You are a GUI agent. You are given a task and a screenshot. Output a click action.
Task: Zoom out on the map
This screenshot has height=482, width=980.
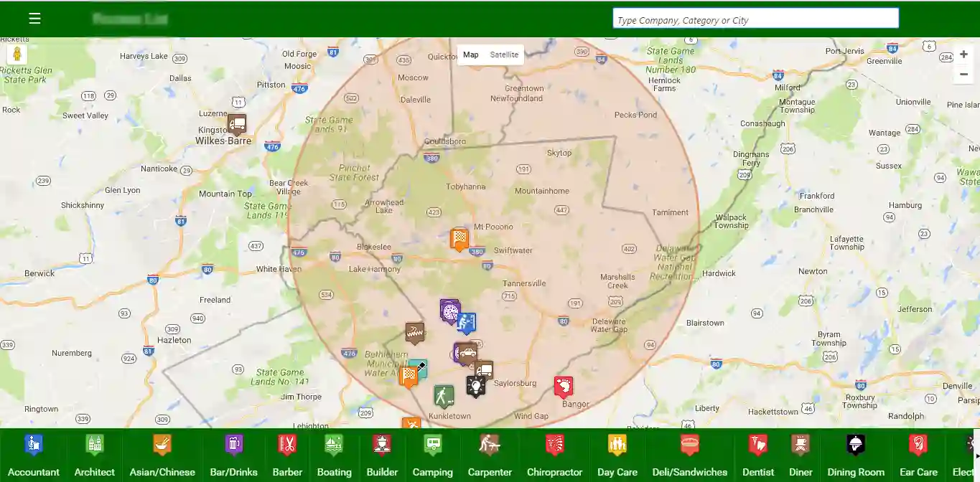click(x=963, y=74)
